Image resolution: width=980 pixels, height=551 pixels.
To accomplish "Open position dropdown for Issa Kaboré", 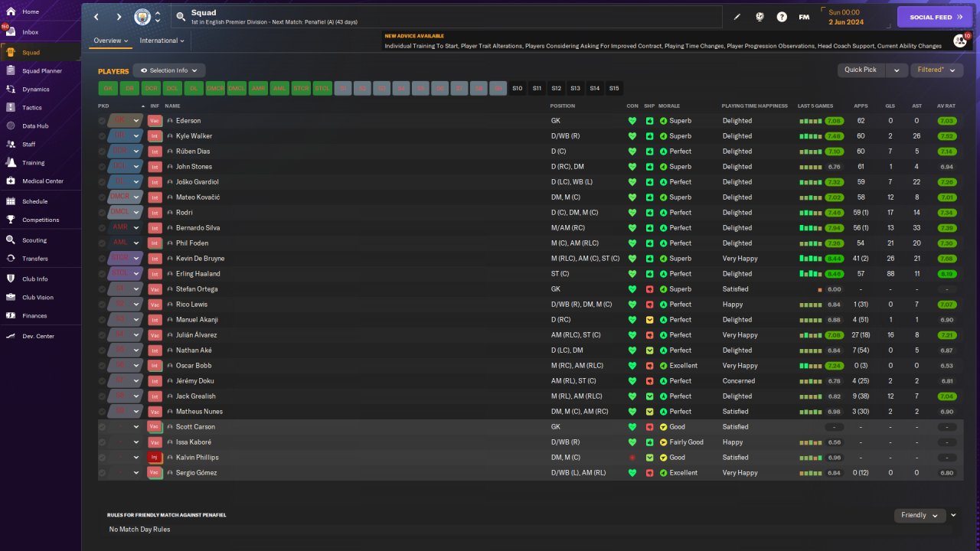I will pos(136,442).
